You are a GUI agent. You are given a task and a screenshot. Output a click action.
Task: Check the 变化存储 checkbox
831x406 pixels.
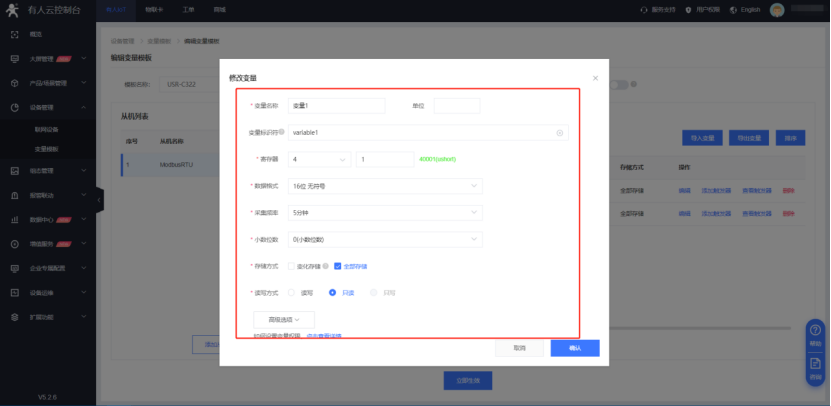(291, 266)
